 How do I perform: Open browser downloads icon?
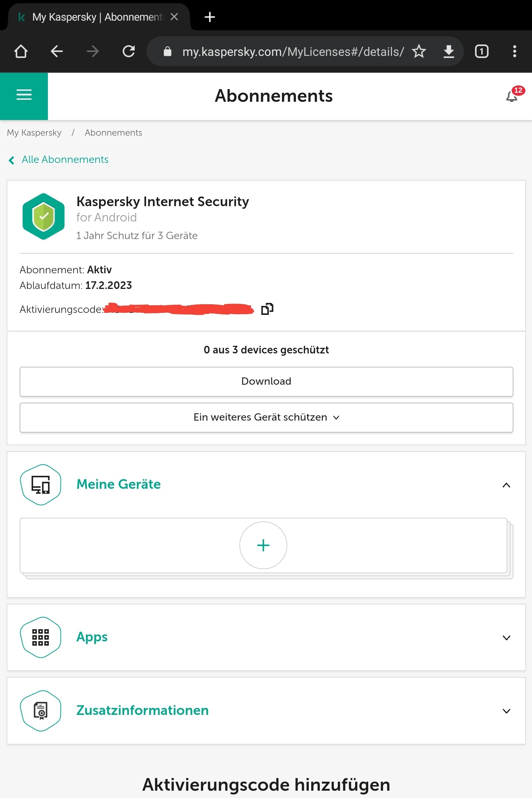(x=449, y=52)
